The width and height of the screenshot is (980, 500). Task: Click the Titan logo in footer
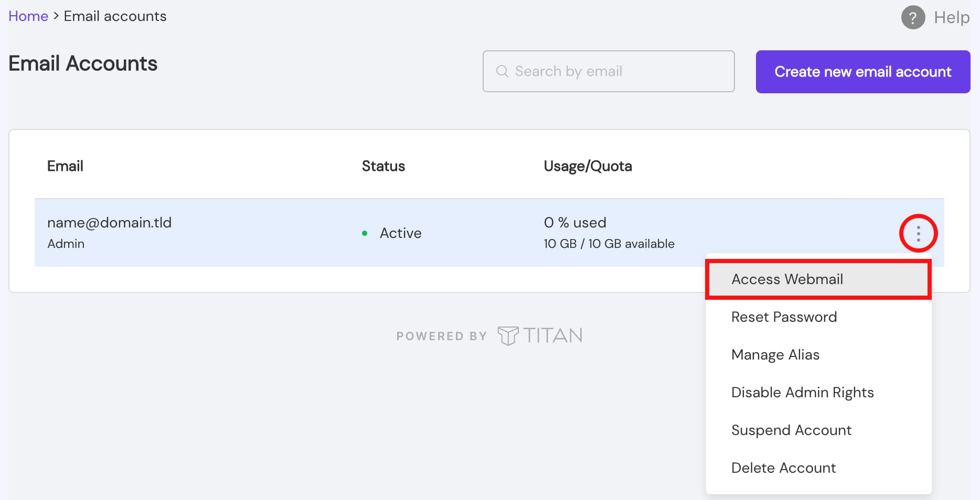(x=539, y=335)
